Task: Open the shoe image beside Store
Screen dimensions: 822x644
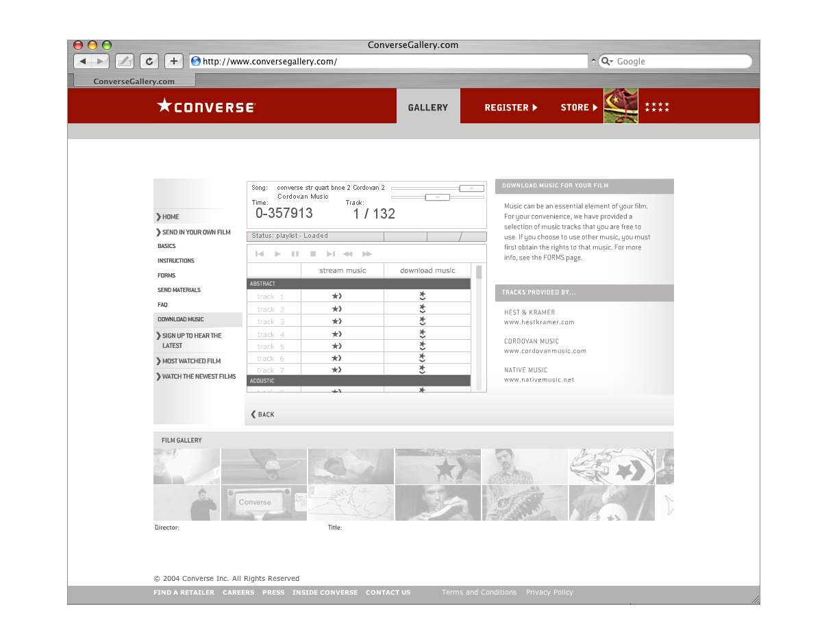Action: coord(621,106)
